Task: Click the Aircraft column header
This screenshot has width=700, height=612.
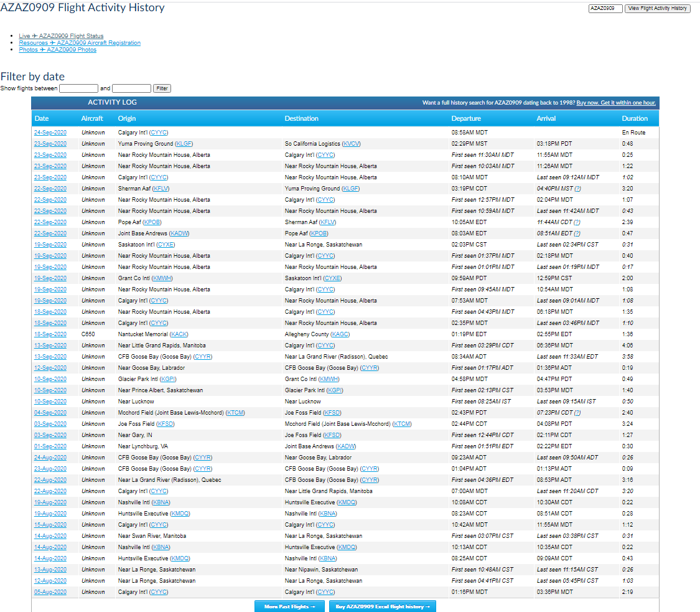Action: tap(92, 118)
